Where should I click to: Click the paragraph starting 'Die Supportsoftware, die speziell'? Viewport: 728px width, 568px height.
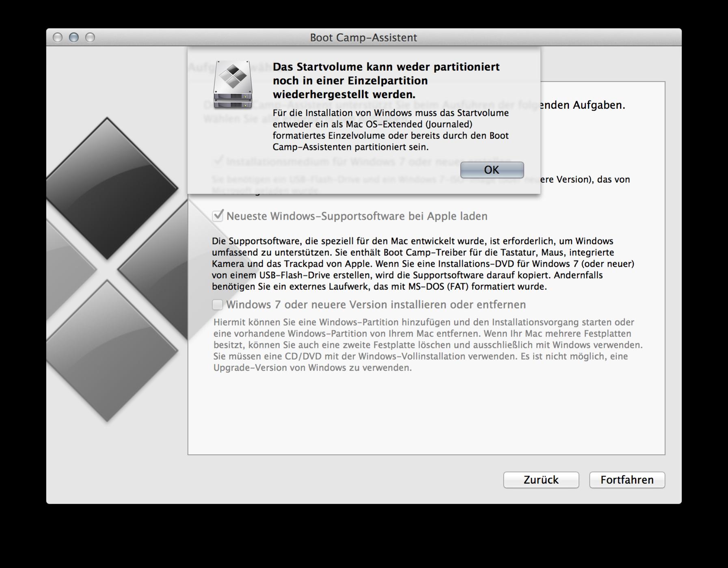click(x=423, y=263)
